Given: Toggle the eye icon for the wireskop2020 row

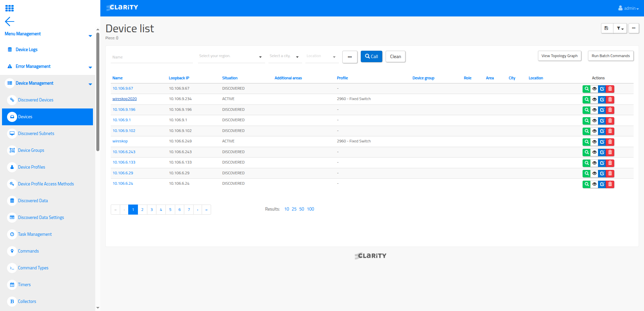Looking at the screenshot, I should click(594, 99).
